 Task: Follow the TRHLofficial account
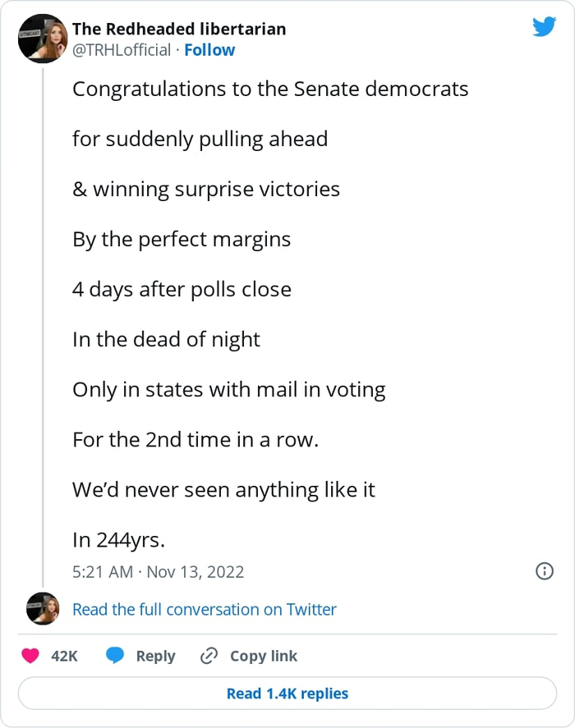pos(209,50)
